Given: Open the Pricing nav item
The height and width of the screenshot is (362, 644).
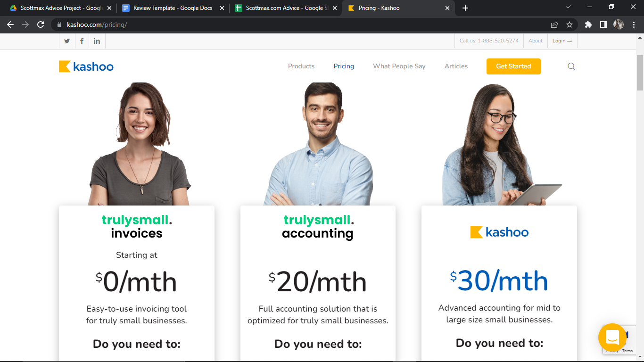Looking at the screenshot, I should tap(344, 66).
